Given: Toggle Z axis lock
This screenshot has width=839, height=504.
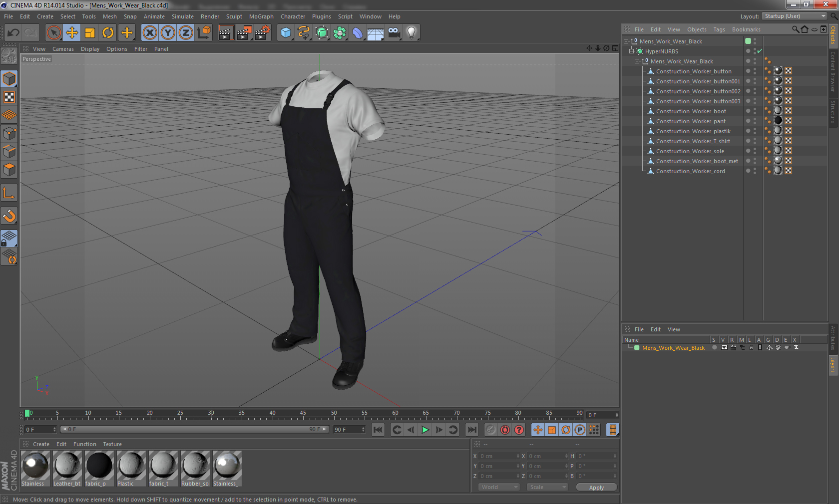Looking at the screenshot, I should tap(186, 33).
